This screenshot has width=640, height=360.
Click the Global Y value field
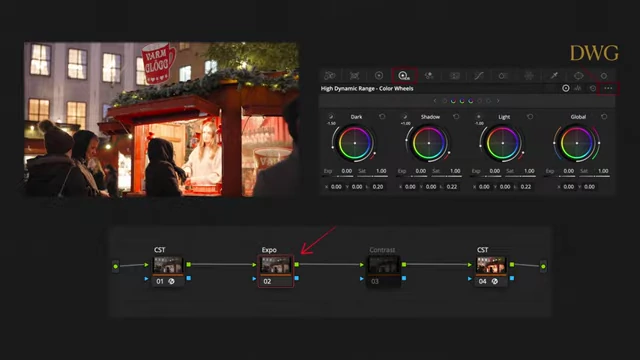click(589, 187)
